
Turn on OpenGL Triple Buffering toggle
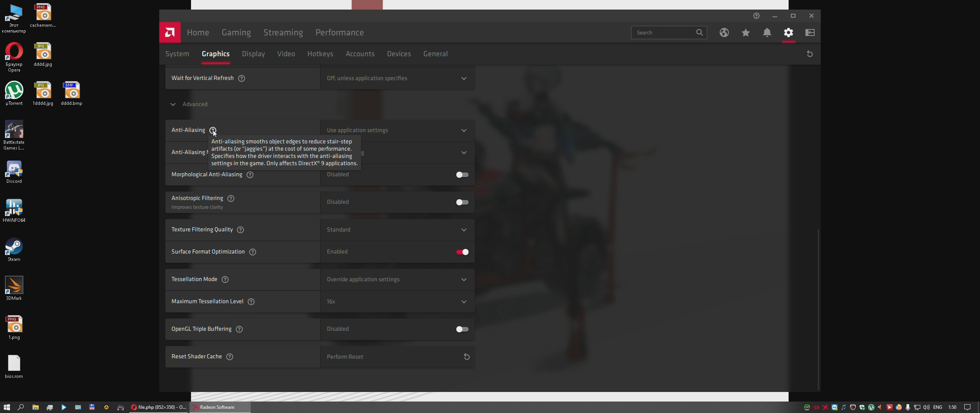point(462,329)
